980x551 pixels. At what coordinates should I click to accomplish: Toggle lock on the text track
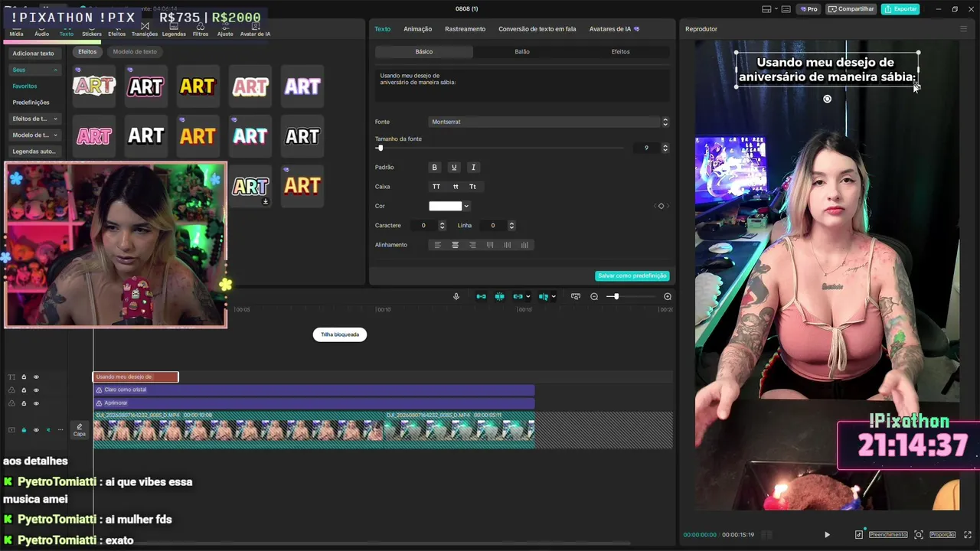[x=24, y=377]
